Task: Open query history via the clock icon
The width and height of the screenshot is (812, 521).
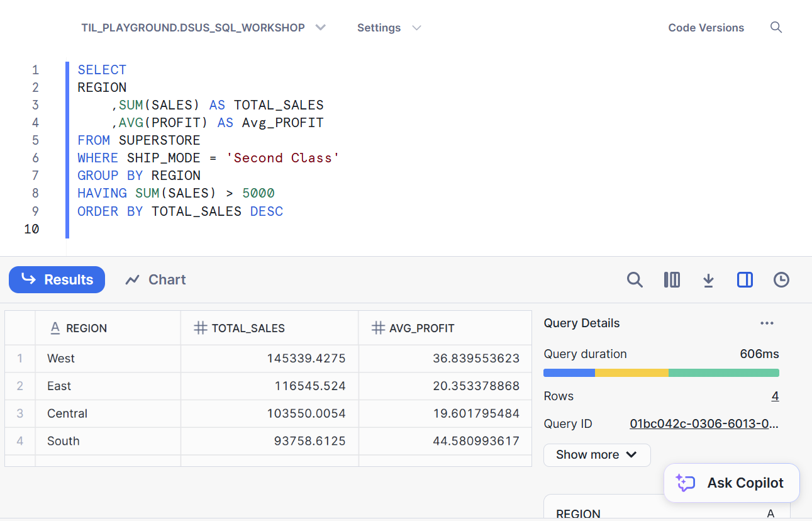Action: 781,280
